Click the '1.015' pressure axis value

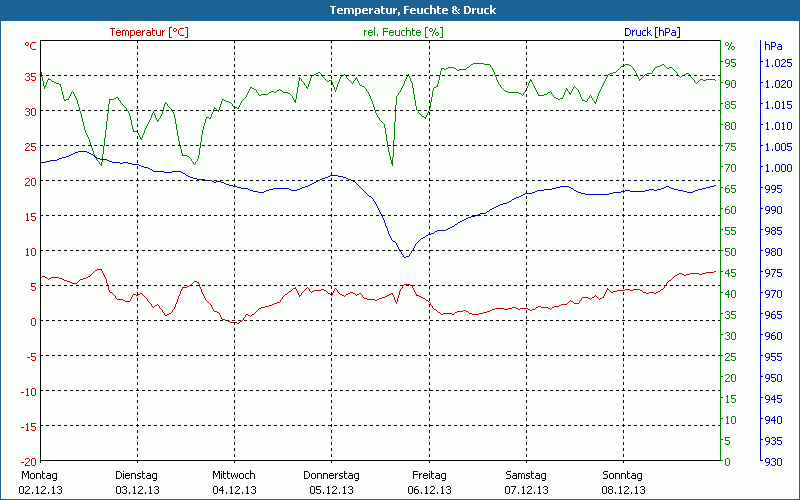tap(779, 105)
